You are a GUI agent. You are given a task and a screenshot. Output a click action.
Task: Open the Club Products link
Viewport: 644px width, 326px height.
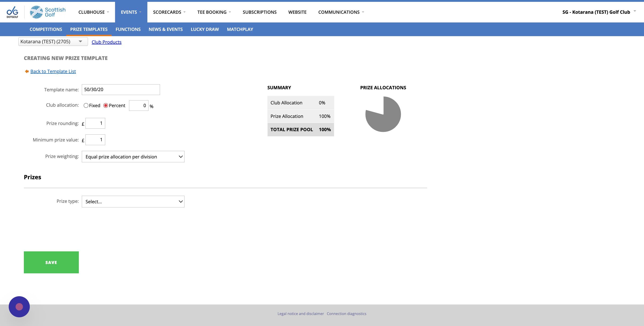click(x=107, y=42)
